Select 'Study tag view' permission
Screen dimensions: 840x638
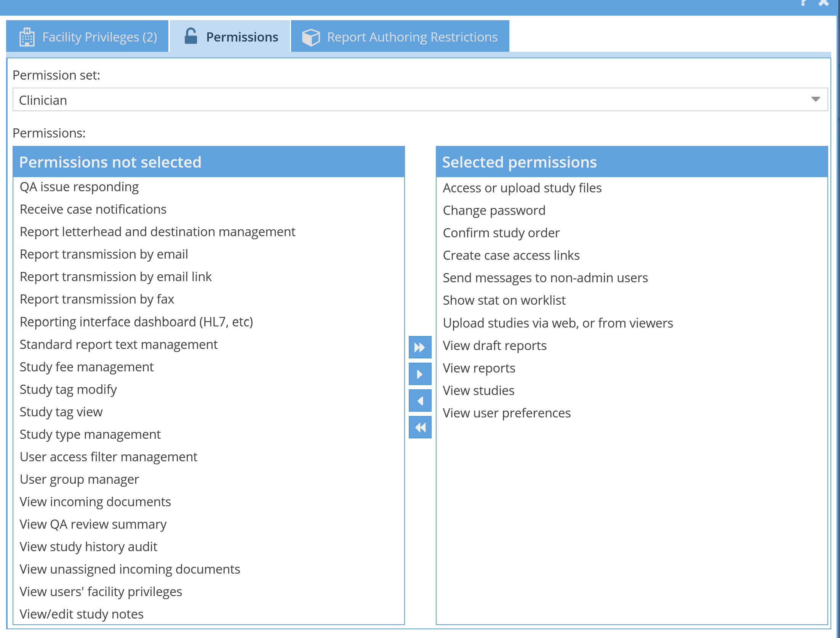pos(208,412)
